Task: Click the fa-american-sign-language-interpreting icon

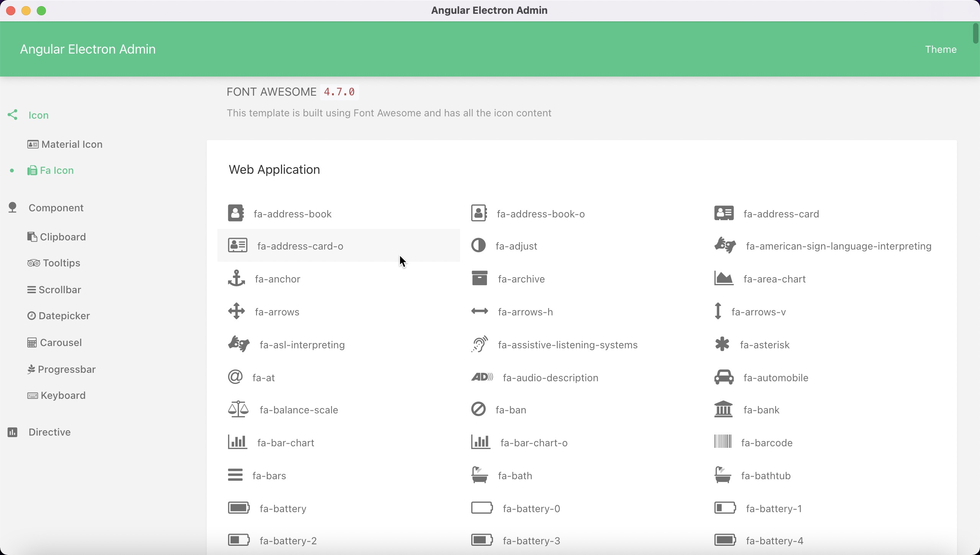Action: pos(725,246)
